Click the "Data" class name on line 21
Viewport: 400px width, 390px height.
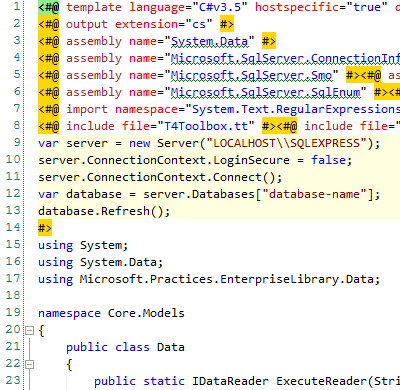click(x=171, y=347)
